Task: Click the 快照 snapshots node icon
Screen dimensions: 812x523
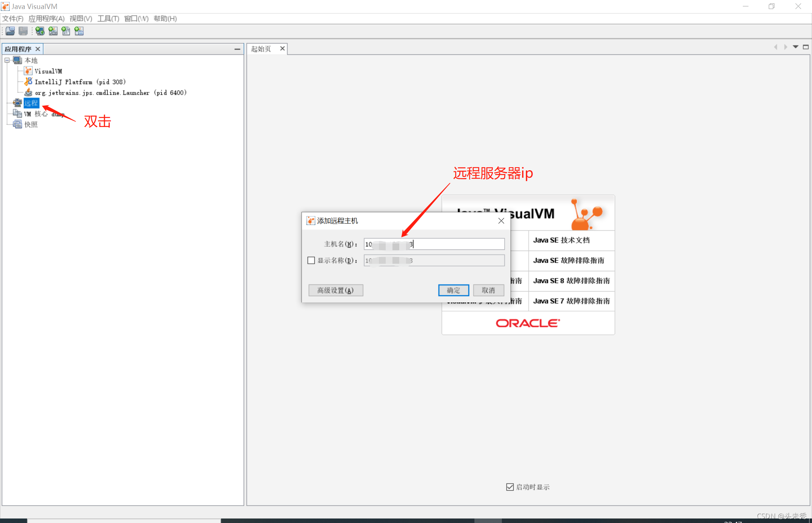Action: [x=18, y=124]
